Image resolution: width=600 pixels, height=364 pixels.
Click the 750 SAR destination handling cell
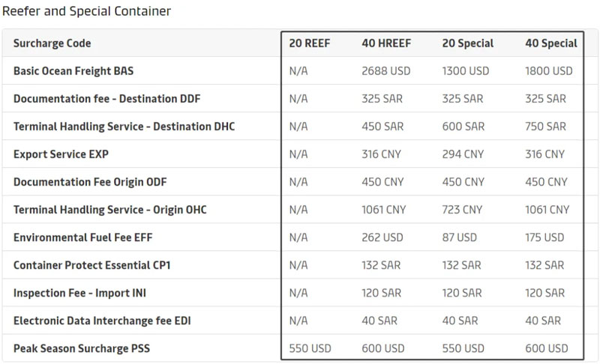point(546,127)
